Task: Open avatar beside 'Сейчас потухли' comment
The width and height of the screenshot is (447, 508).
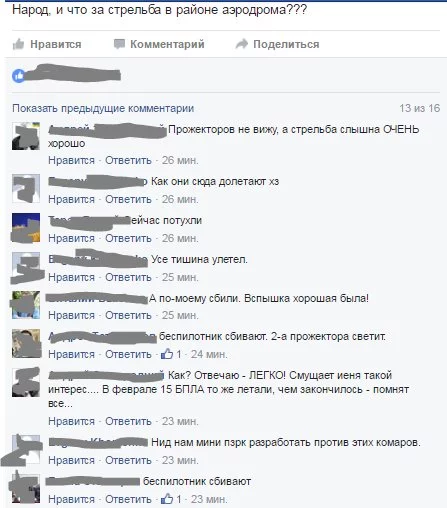Action: [26, 227]
